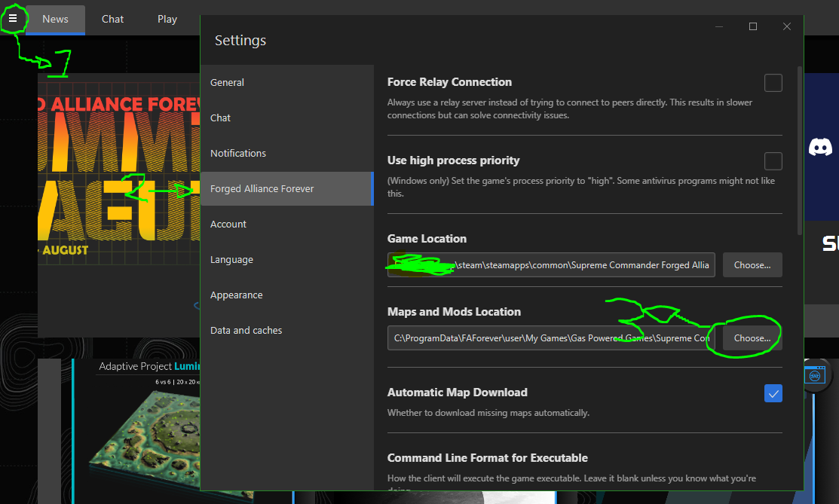Click the Game Location path field
Image resolution: width=839 pixels, height=504 pixels.
pos(551,265)
